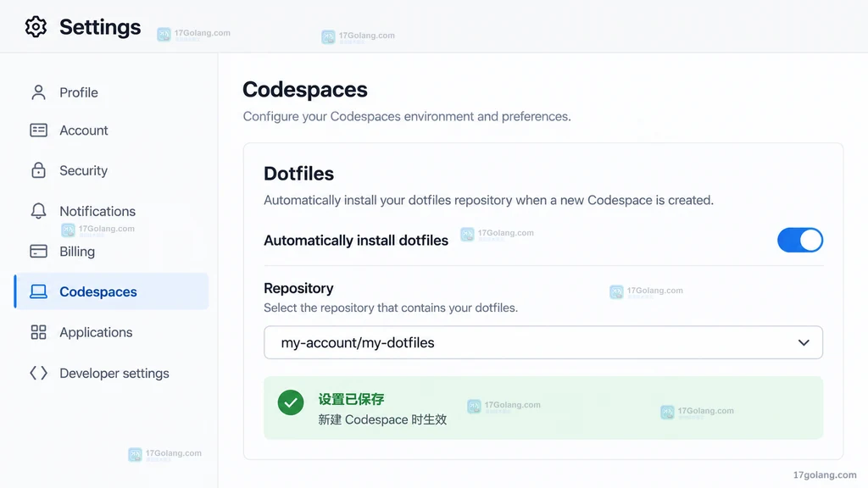Click the Repository field label

(298, 288)
